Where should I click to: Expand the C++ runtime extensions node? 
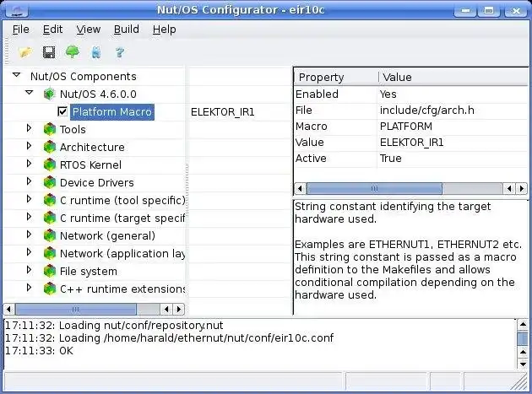(30, 288)
